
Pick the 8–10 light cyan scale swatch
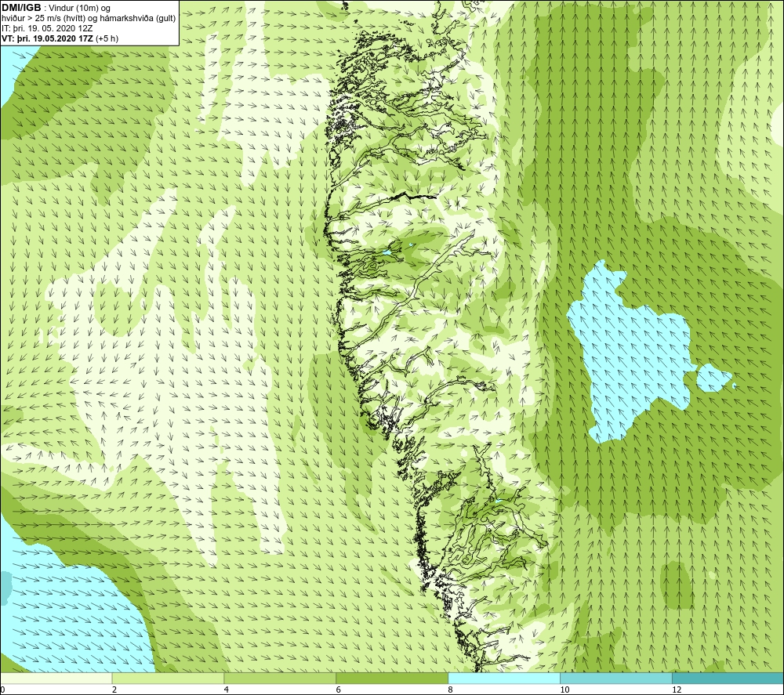coord(504,678)
